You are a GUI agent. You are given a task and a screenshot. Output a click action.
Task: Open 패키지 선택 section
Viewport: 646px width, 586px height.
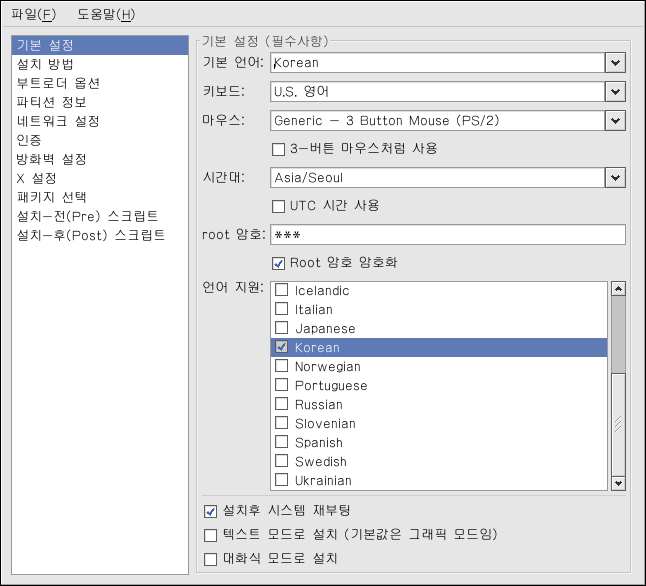(x=51, y=197)
